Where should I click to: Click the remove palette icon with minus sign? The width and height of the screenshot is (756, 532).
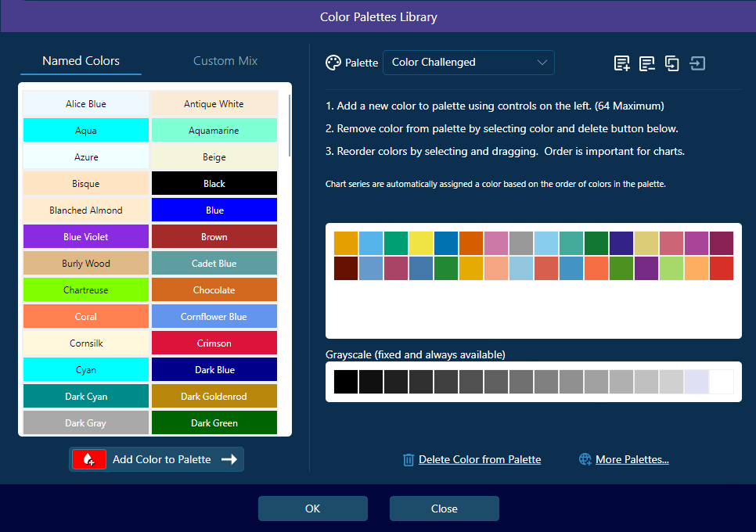pyautogui.click(x=646, y=63)
